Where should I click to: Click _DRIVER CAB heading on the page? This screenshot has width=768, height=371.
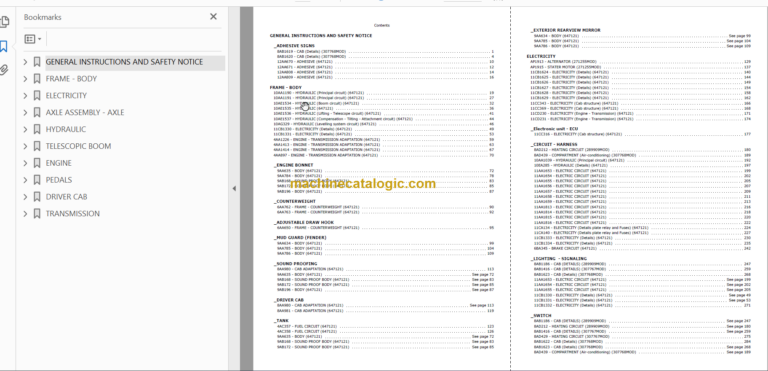pos(288,300)
